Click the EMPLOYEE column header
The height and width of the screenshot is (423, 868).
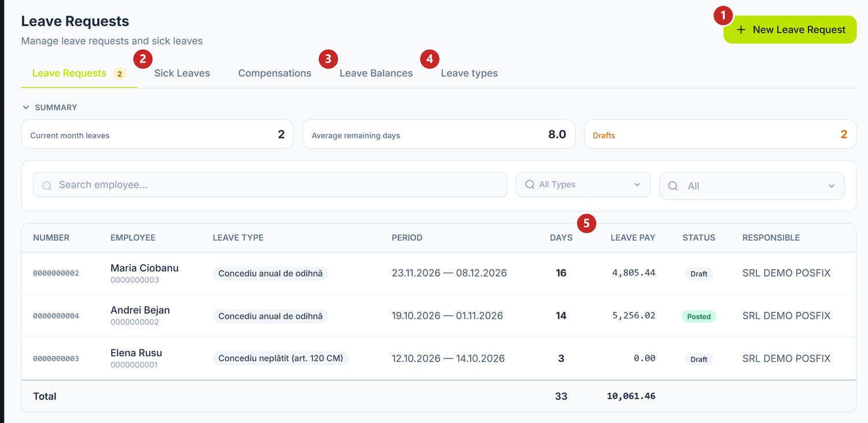click(133, 238)
